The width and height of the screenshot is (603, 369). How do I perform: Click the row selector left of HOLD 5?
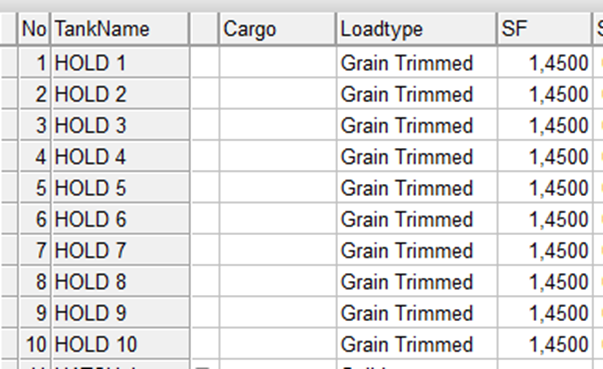[9, 188]
